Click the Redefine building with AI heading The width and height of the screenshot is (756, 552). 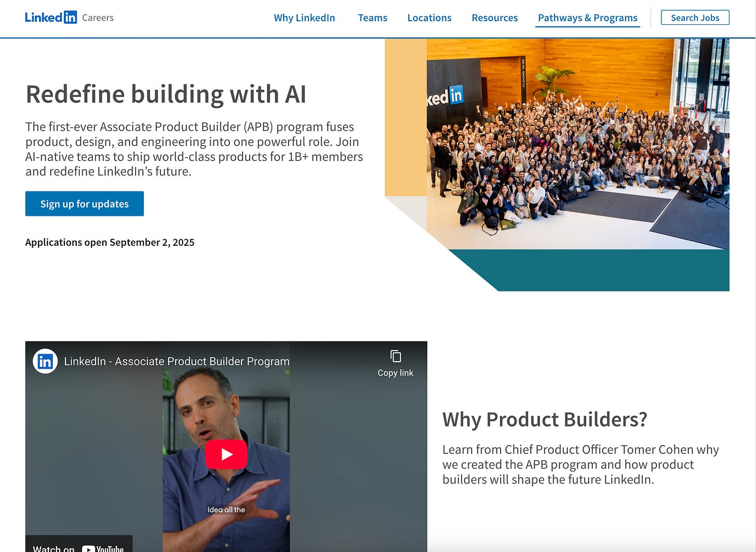click(166, 94)
